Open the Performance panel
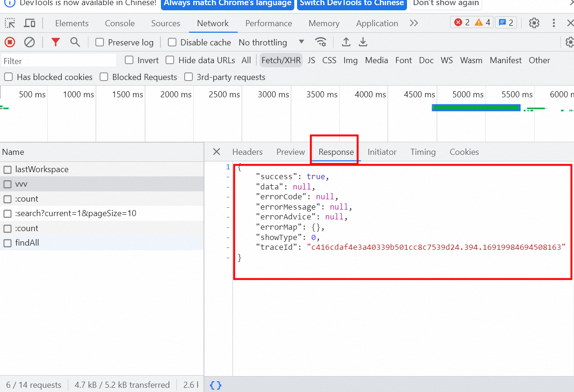Viewport: 574px width, 392px height. (269, 23)
